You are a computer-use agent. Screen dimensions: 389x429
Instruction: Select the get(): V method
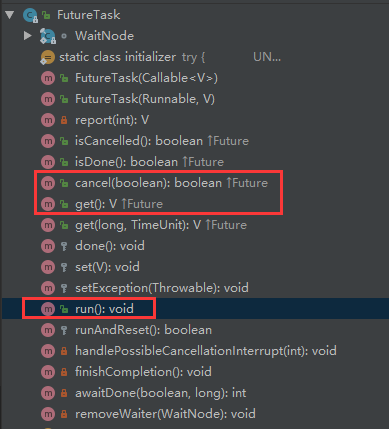[119, 204]
